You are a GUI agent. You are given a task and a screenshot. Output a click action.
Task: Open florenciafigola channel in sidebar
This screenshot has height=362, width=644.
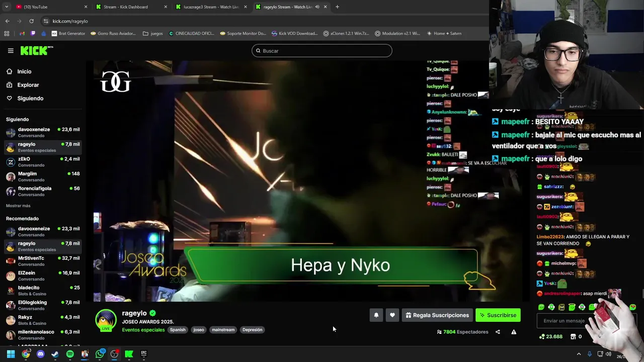tap(43, 191)
